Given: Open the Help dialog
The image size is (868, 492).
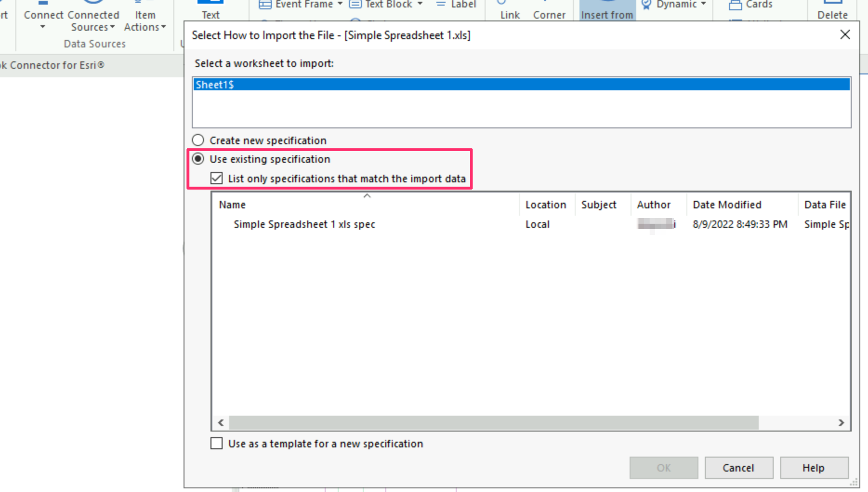Looking at the screenshot, I should coord(814,468).
